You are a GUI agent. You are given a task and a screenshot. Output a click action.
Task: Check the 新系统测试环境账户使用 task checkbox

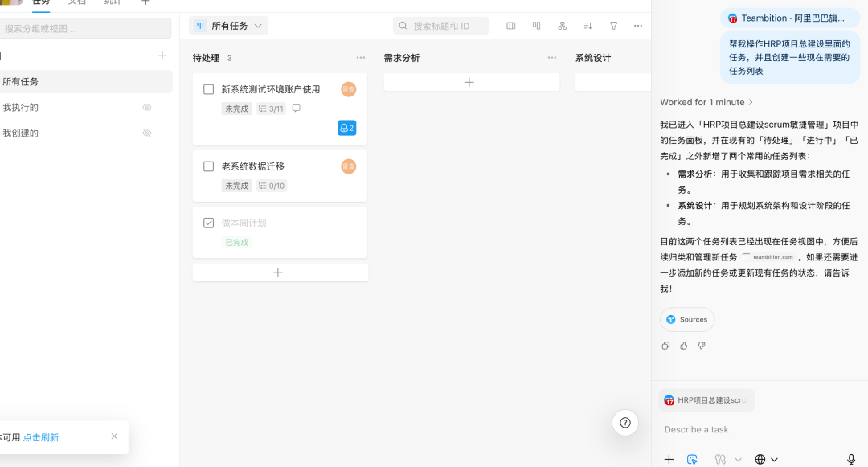pyautogui.click(x=209, y=89)
